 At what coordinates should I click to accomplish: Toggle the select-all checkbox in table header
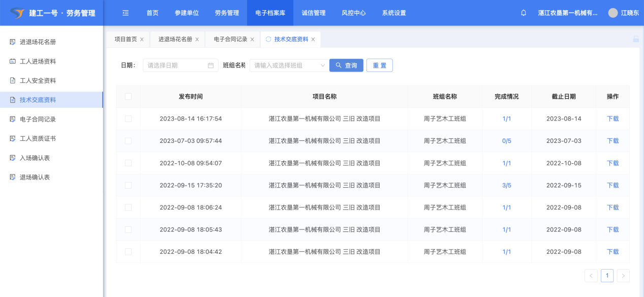(x=128, y=97)
